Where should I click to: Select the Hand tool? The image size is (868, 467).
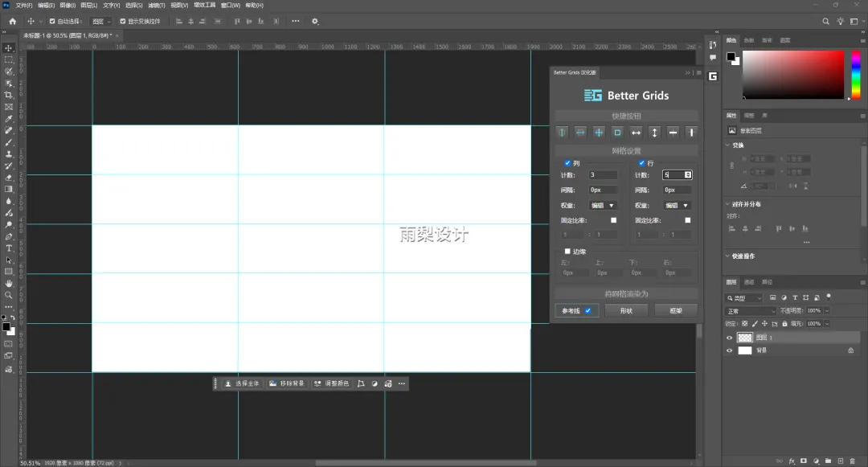click(x=9, y=283)
